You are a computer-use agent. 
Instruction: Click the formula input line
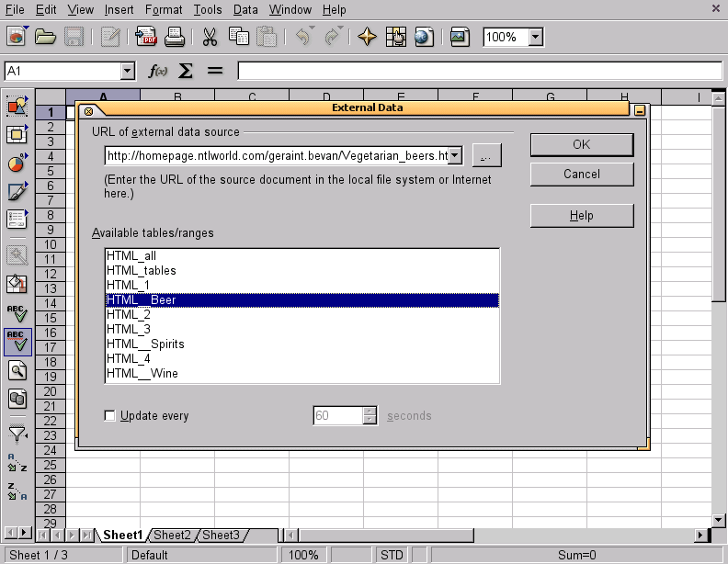480,71
